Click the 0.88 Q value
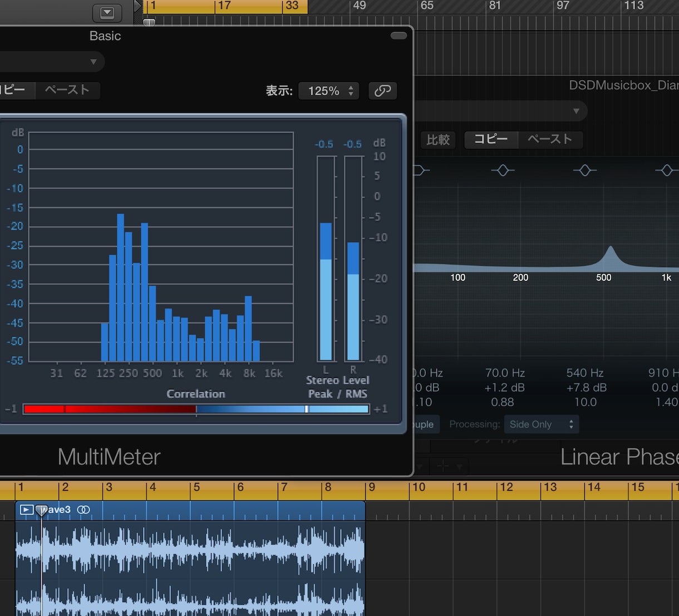Image resolution: width=679 pixels, height=616 pixels. 503,402
